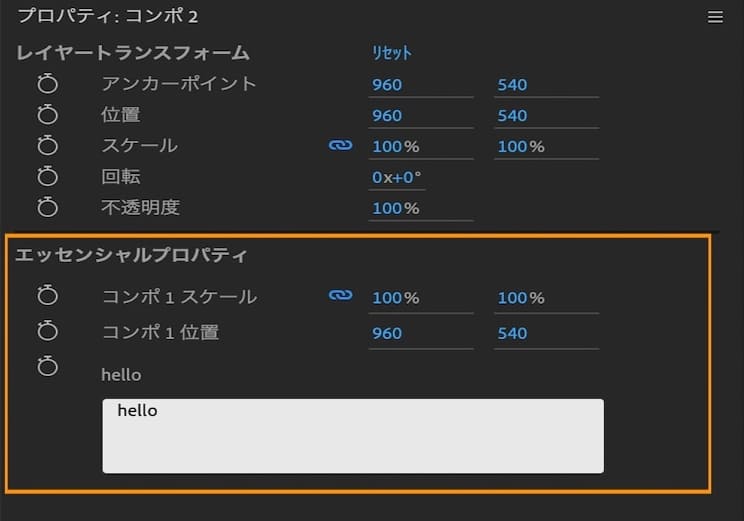Click the Rotation value 0x+0°
The image size is (744, 521).
click(x=397, y=177)
